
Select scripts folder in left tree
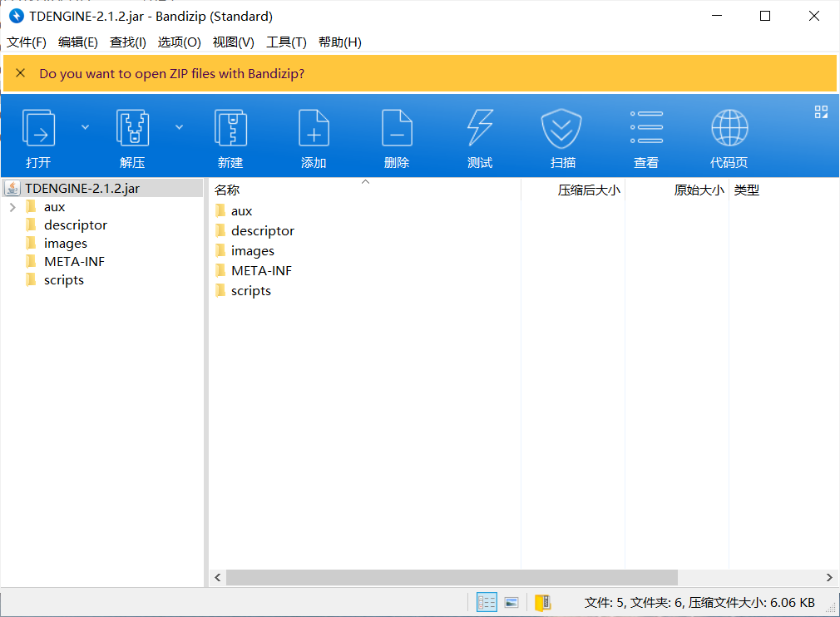point(64,280)
